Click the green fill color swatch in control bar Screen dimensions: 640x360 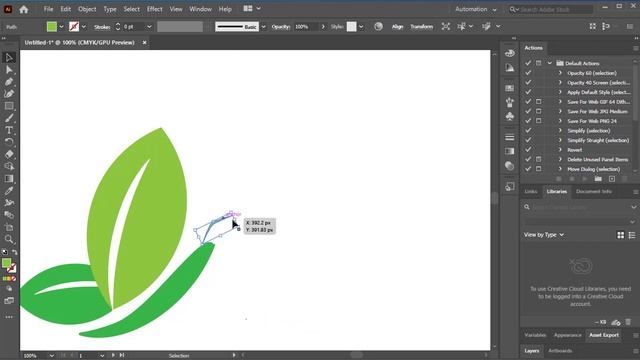click(x=51, y=27)
